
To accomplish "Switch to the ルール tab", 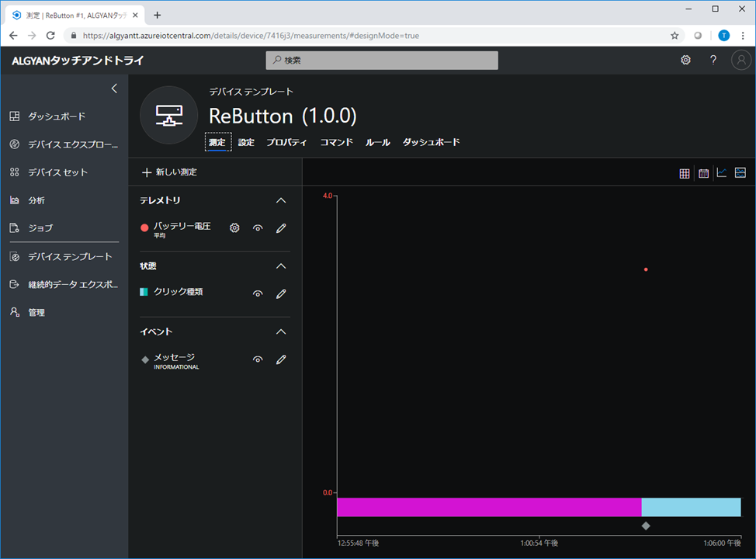I will click(x=377, y=142).
